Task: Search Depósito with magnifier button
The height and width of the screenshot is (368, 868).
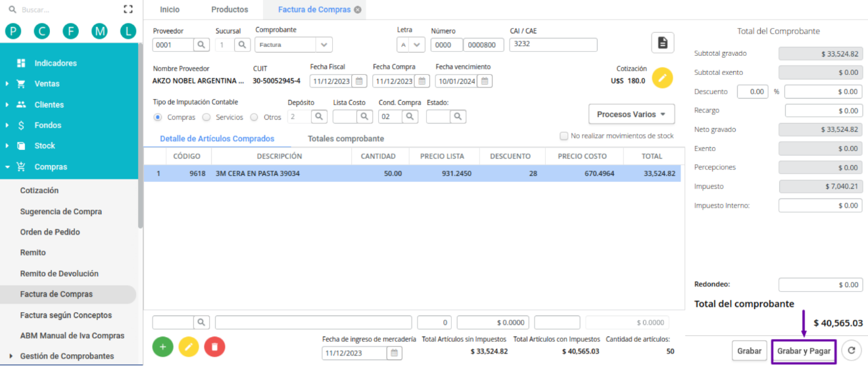Action: tap(318, 116)
